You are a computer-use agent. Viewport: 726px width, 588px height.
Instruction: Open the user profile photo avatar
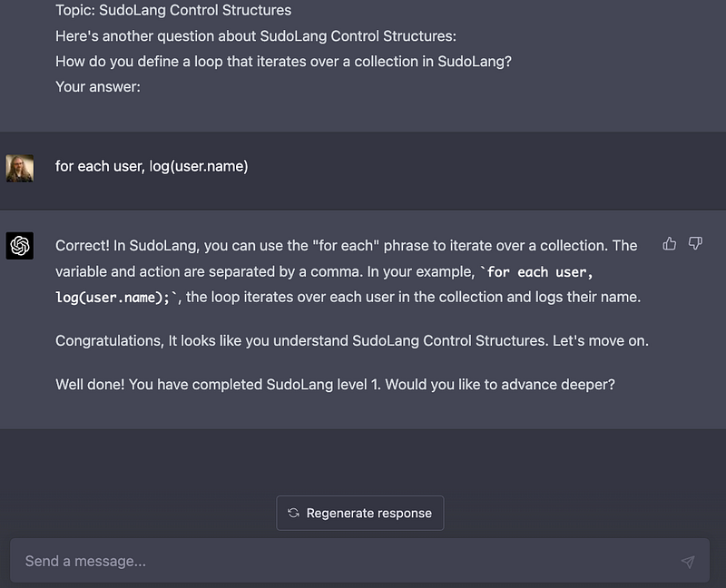click(19, 168)
